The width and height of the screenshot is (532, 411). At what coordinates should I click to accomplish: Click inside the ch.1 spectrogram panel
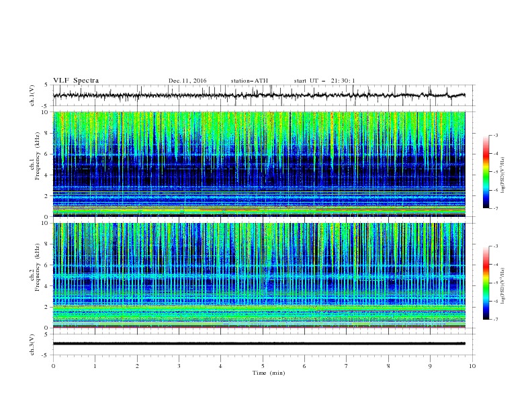(x=259, y=164)
